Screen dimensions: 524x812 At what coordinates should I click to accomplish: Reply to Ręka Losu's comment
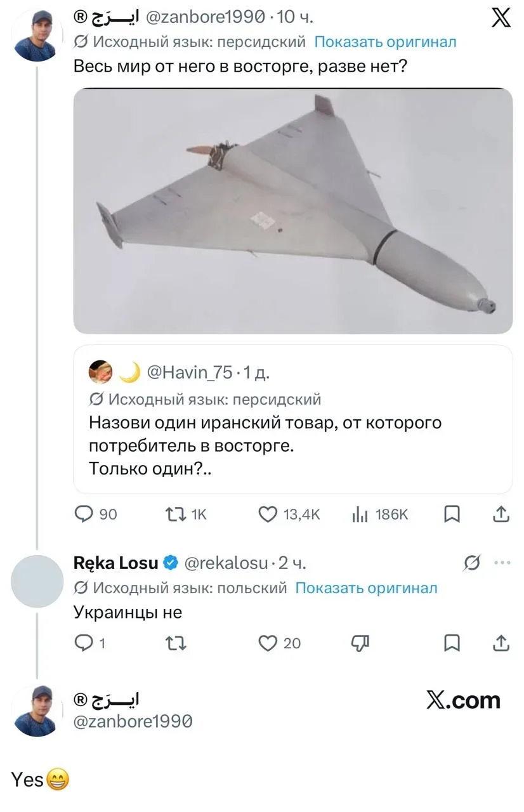pos(84,643)
